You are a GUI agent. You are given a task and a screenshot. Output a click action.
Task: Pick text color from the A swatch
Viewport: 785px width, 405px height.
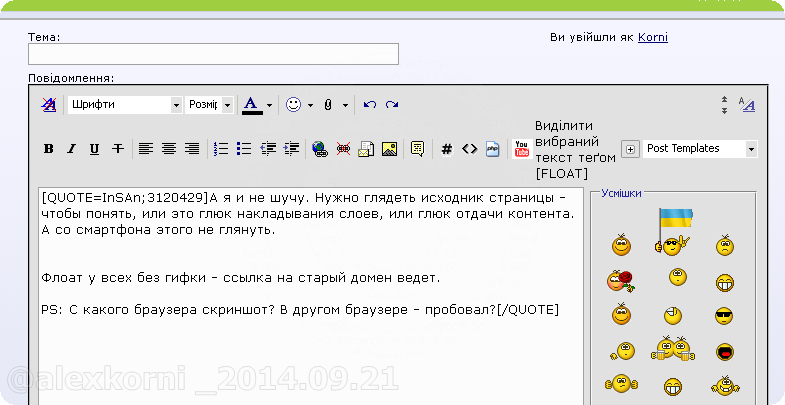250,105
